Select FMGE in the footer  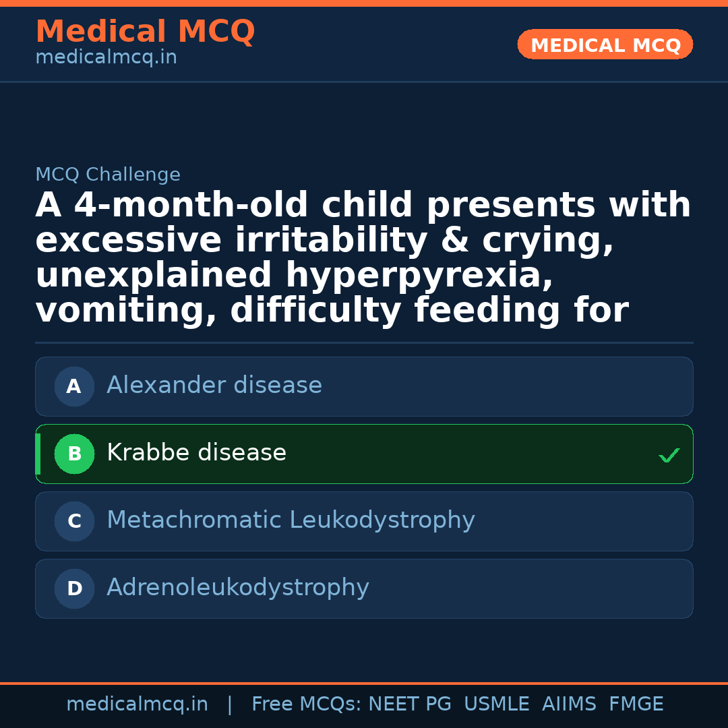coord(636,704)
